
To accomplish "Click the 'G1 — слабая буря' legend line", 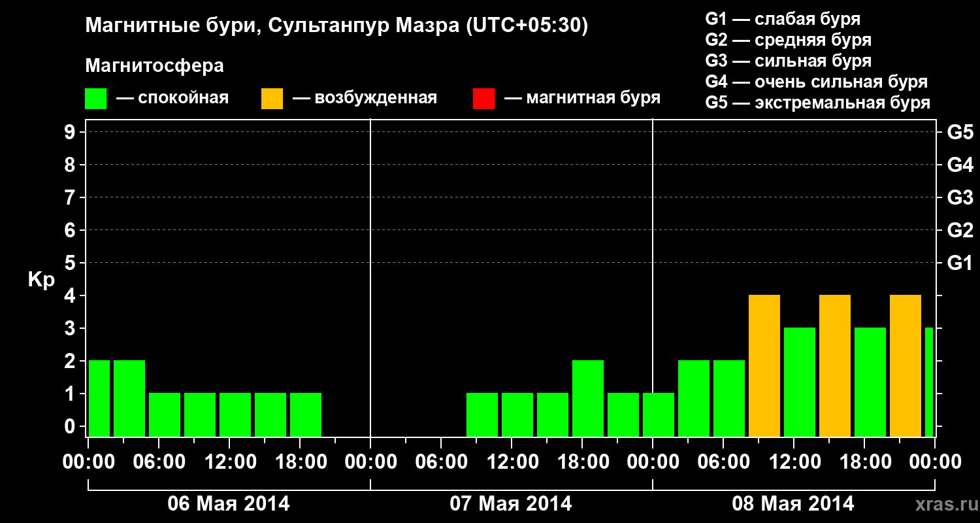I will pos(783,19).
